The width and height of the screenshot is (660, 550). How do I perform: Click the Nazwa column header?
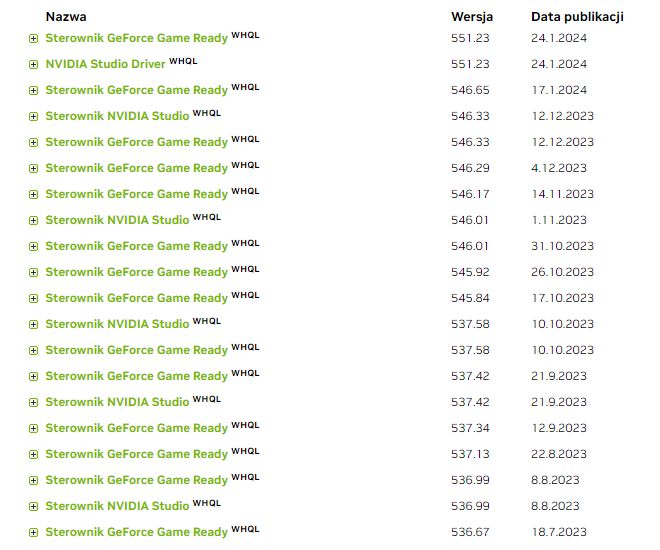pyautogui.click(x=66, y=17)
